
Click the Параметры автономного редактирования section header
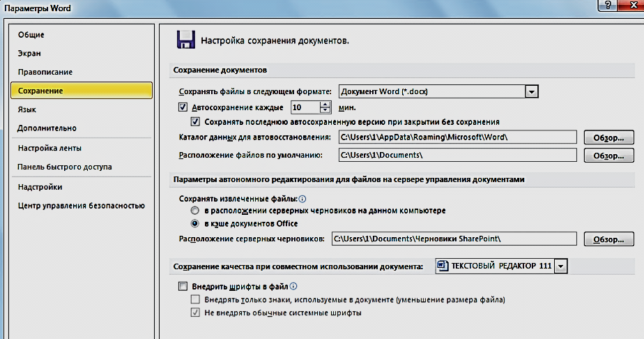(x=348, y=179)
